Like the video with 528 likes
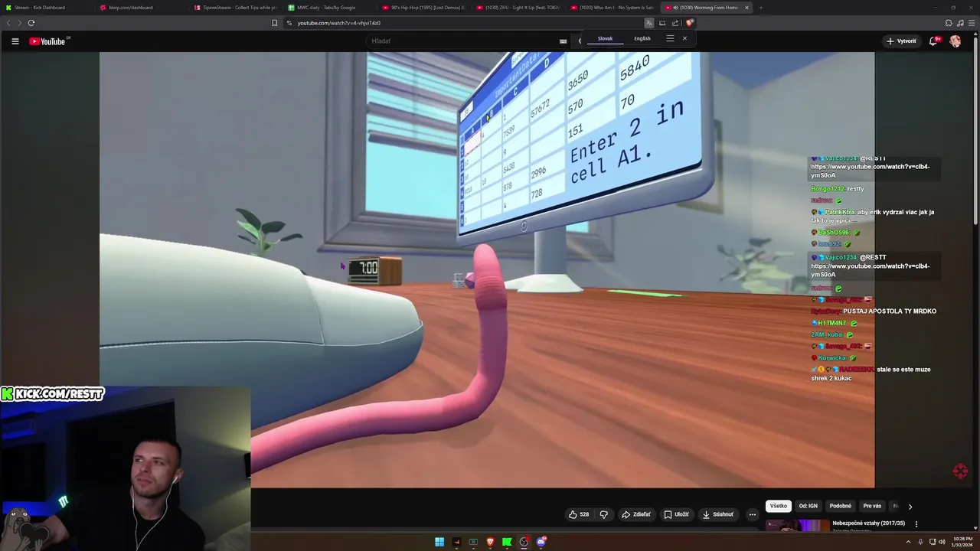The image size is (980, 551). click(x=578, y=514)
